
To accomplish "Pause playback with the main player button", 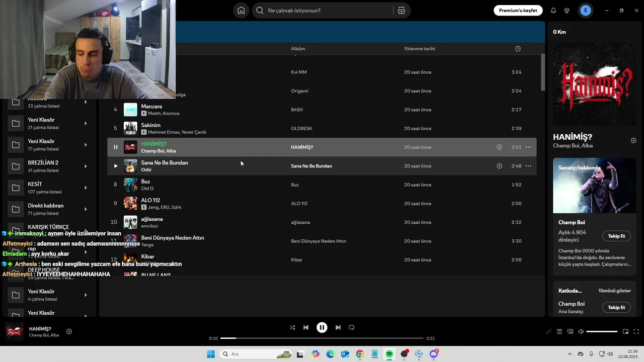I will pos(322,327).
